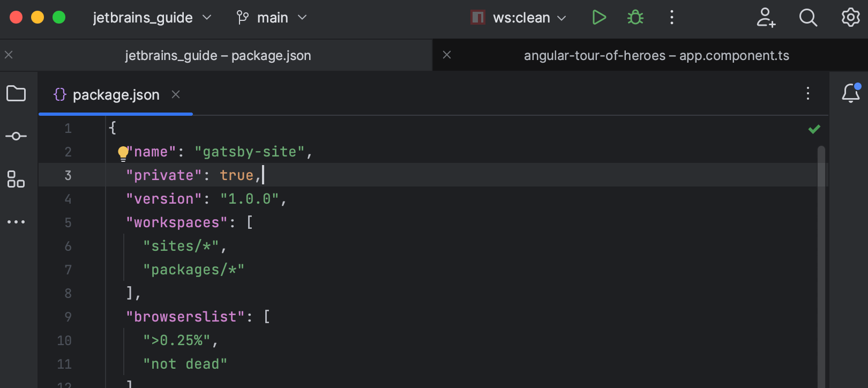
Task: Open IDE settings gear menu
Action: coord(850,18)
